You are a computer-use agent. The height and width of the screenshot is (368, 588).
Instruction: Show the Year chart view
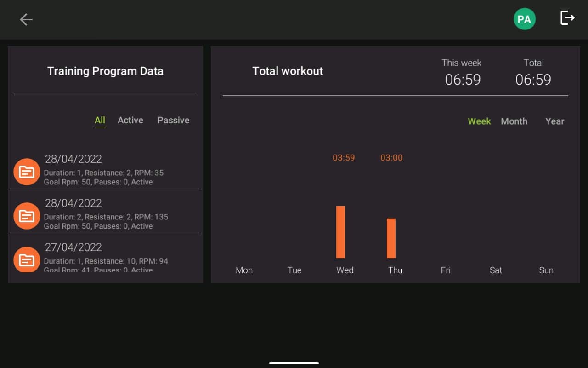[554, 121]
